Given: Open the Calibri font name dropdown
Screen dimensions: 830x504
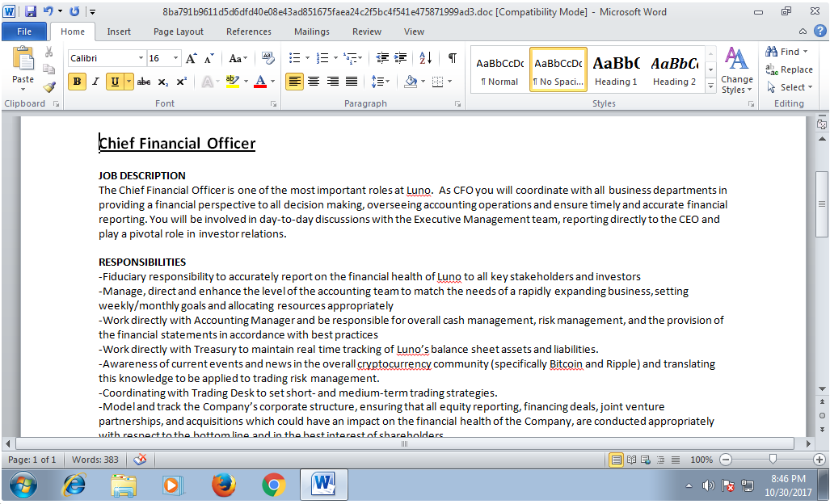Looking at the screenshot, I should click(141, 58).
